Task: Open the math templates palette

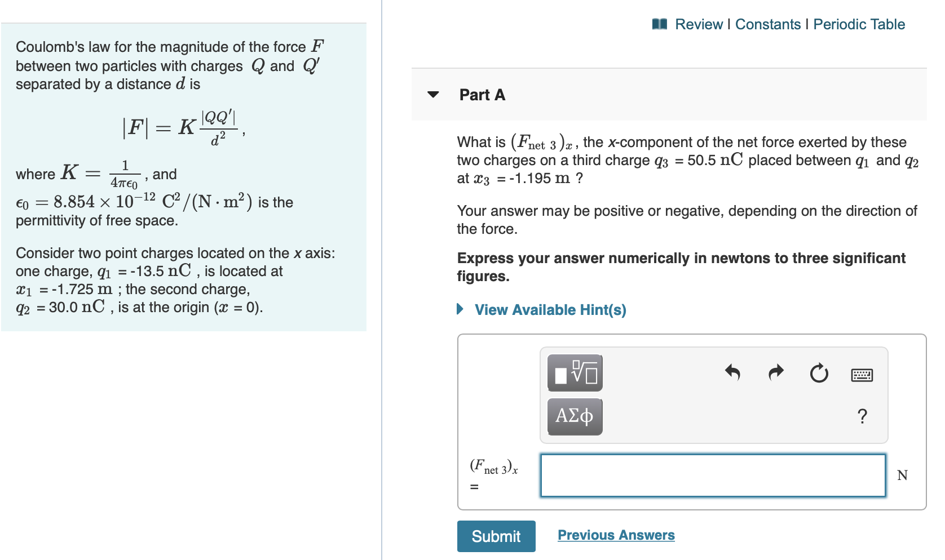Action: tap(574, 372)
